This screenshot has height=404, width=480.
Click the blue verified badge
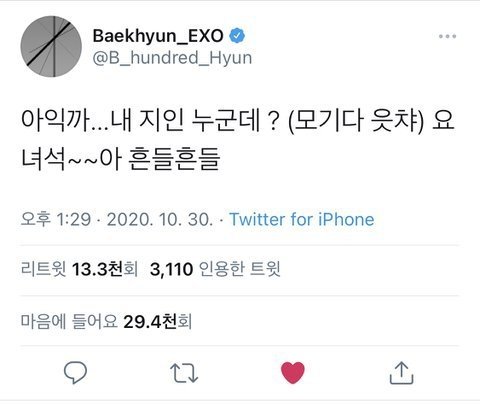tap(237, 36)
